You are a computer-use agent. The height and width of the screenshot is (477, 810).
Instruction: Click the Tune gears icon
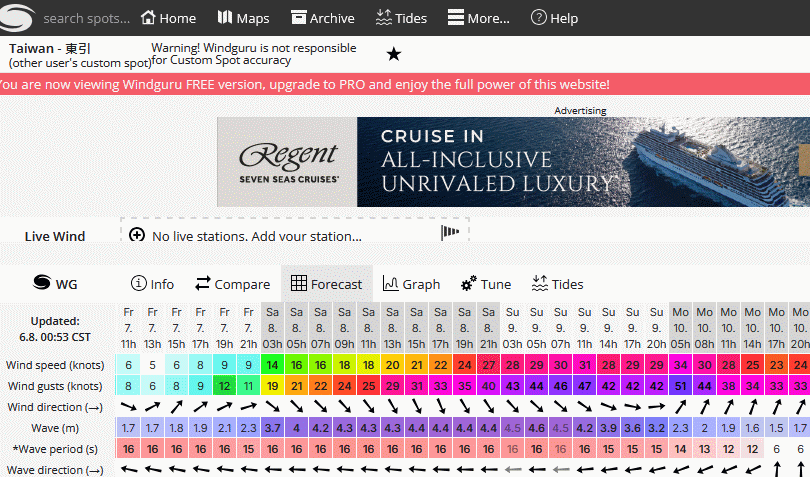(469, 283)
